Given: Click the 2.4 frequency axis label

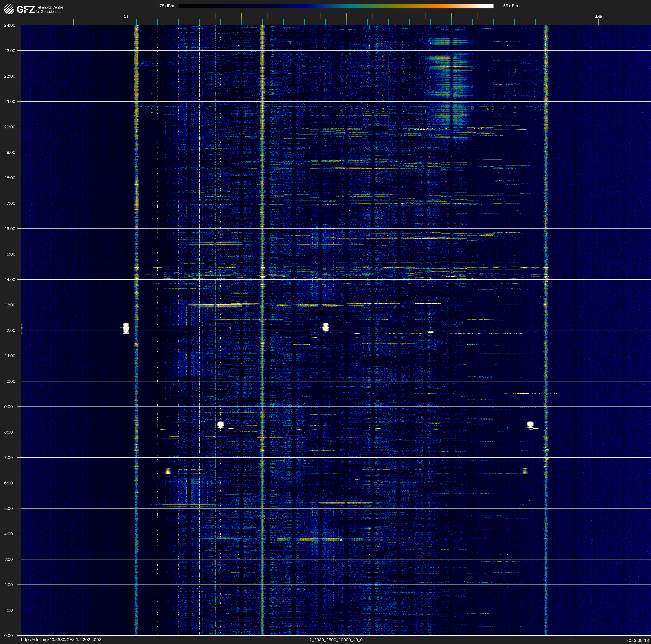Looking at the screenshot, I should click(126, 17).
